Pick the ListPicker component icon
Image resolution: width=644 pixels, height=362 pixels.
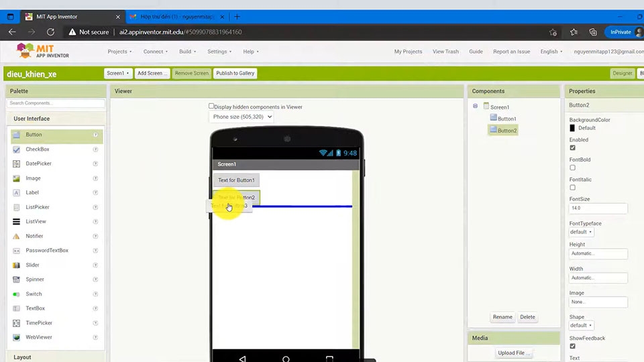(16, 207)
